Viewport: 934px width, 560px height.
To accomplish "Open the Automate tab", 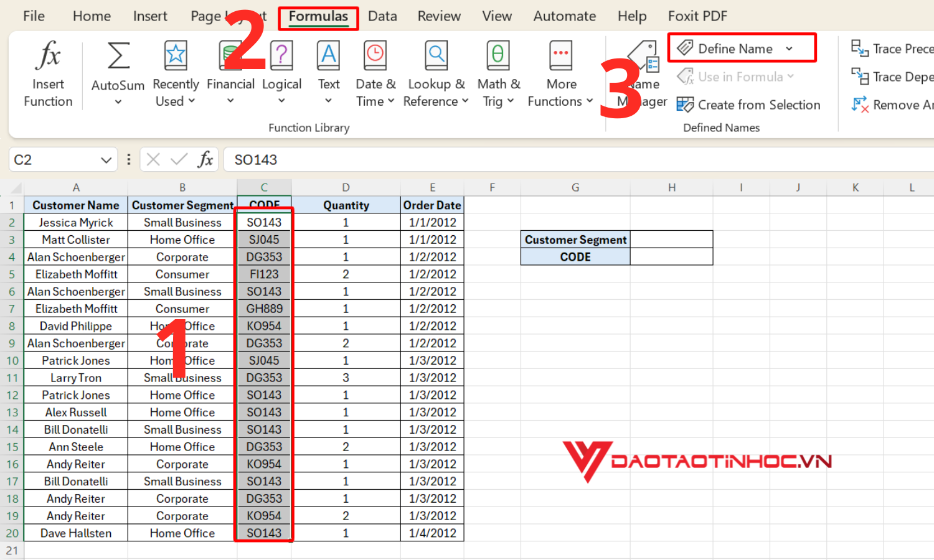I will (564, 16).
